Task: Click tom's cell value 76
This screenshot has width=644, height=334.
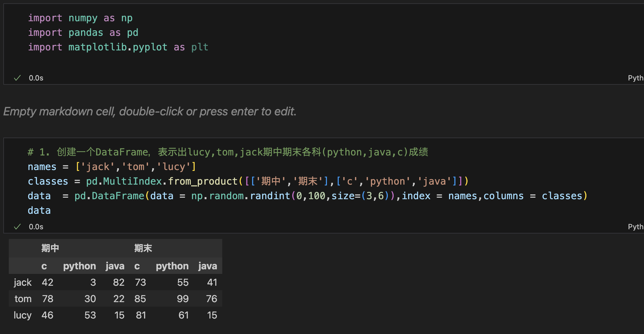Action: pyautogui.click(x=212, y=299)
